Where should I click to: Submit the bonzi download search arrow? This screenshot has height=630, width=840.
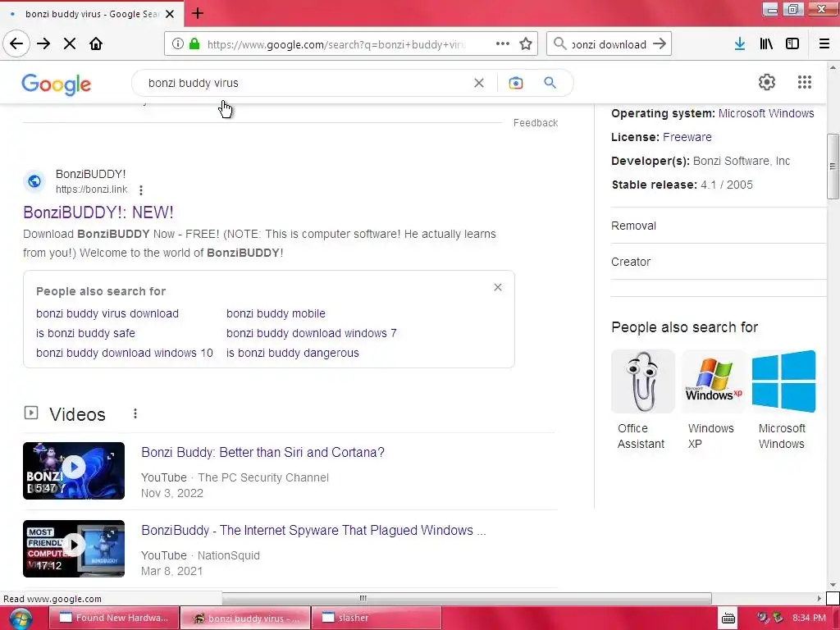[660, 44]
